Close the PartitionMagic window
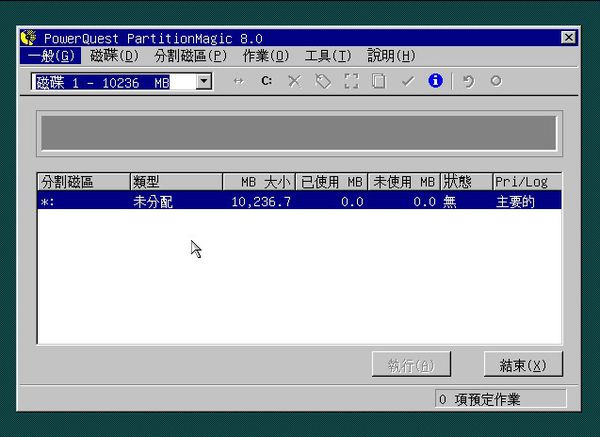The width and height of the screenshot is (600, 437). pyautogui.click(x=569, y=38)
